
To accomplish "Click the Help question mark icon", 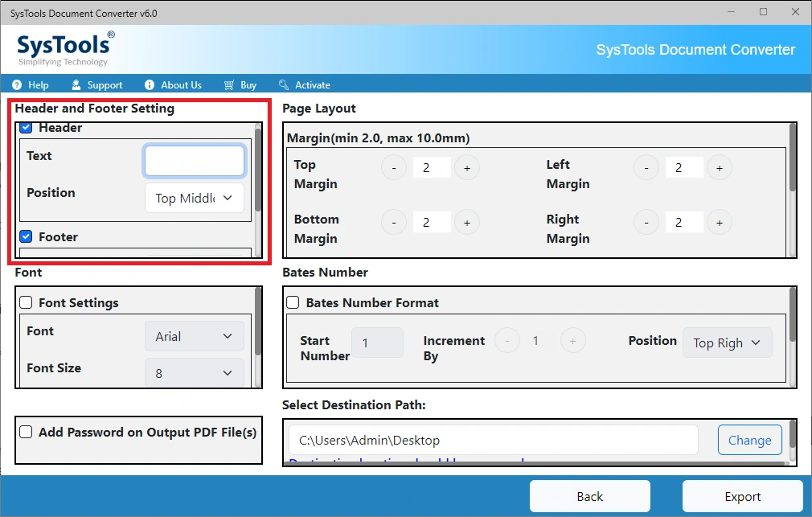I will pos(17,85).
